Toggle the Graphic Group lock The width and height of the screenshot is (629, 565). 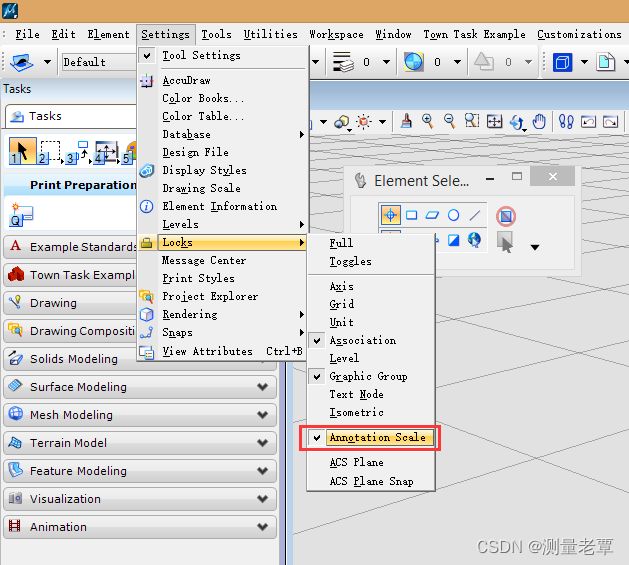(x=371, y=376)
